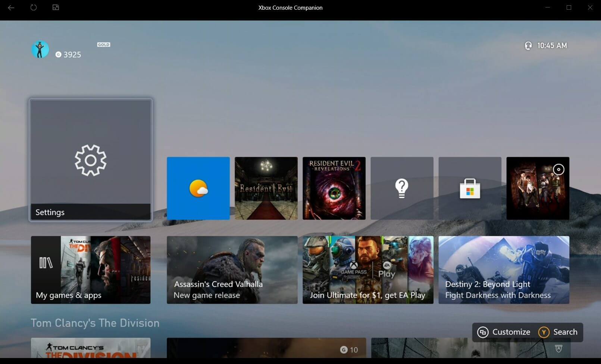Click the back arrow in title bar

point(11,7)
